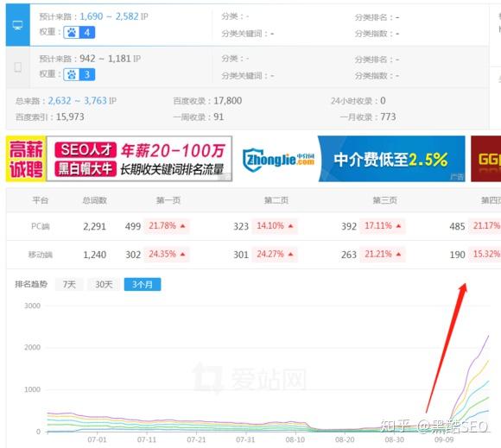This screenshot has width=501, height=448.
Task: Select the 3个月 trend tab
Action: pos(143,285)
